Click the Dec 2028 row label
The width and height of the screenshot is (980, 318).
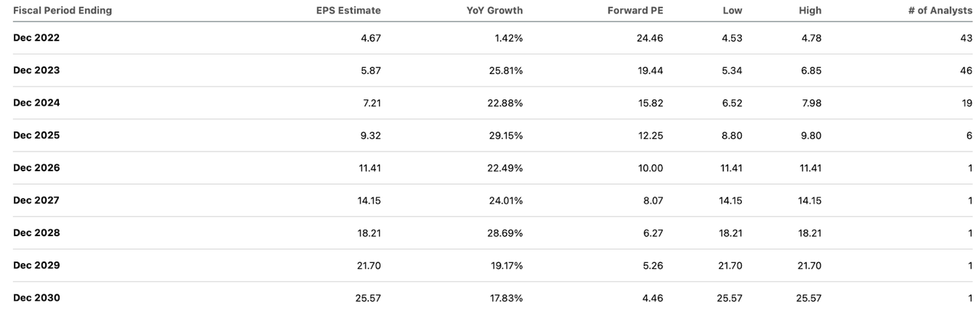pos(36,232)
